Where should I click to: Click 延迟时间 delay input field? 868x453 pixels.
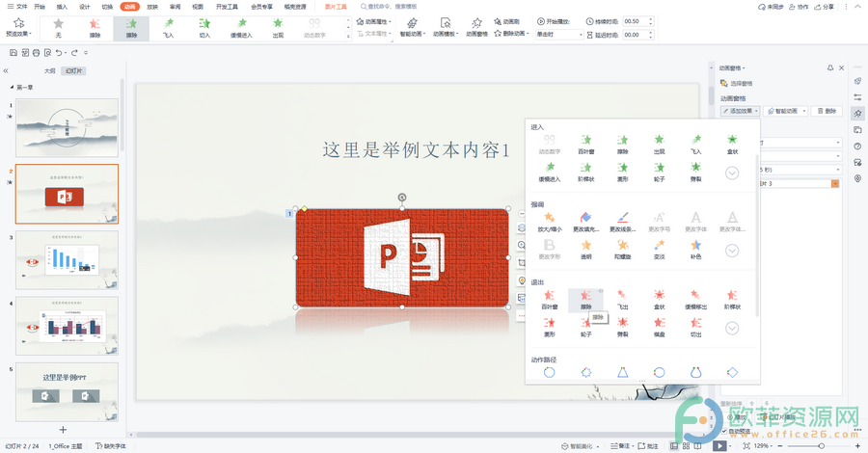coord(635,35)
